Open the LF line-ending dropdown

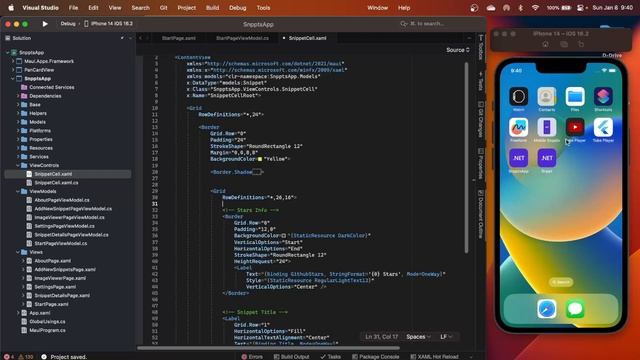coord(446,337)
